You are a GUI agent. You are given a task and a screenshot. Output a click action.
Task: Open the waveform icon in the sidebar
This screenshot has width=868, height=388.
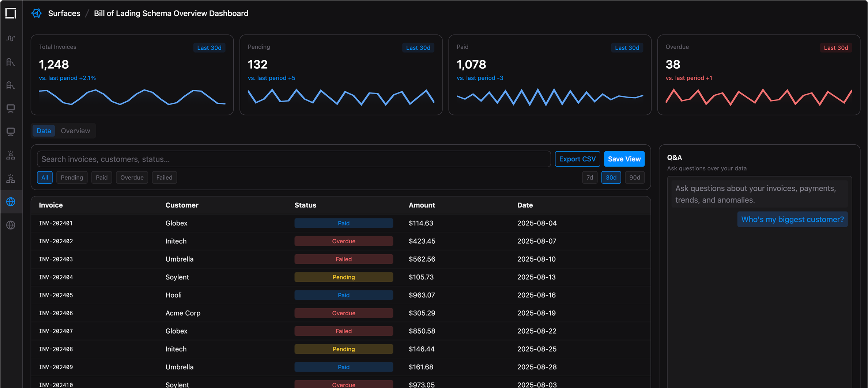click(x=11, y=38)
